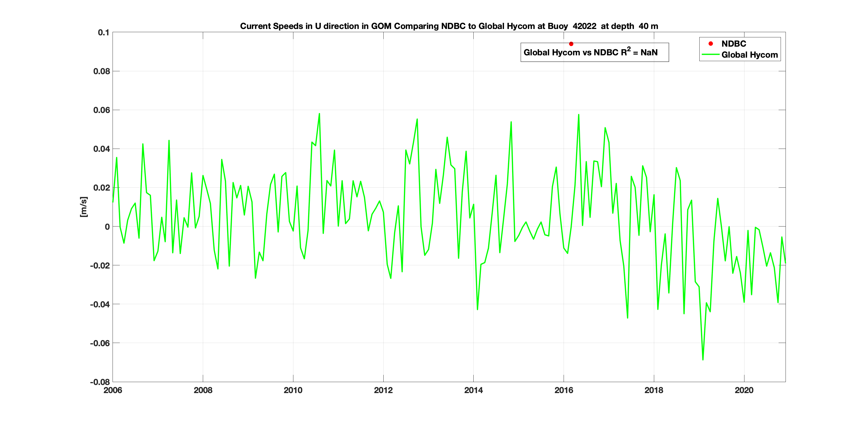
Task: Click the 2012 x-axis tick label
Action: coord(383,390)
